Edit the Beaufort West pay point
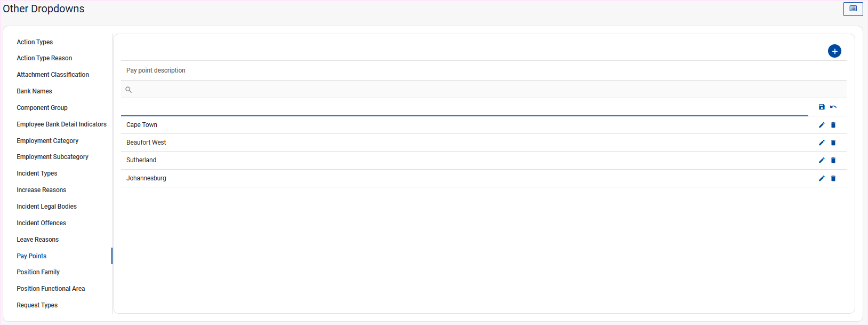868x325 pixels. (x=822, y=142)
